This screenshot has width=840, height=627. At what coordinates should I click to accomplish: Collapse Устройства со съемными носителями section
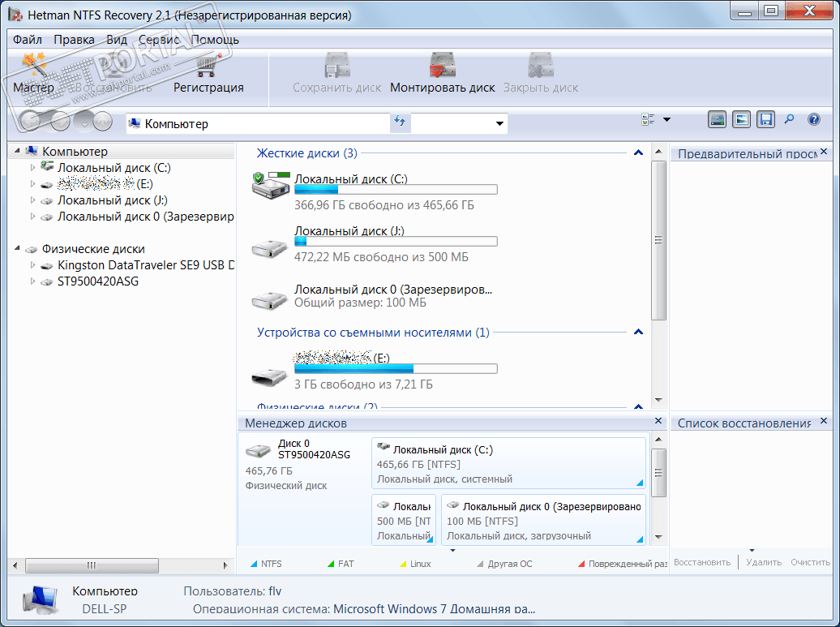point(638,332)
